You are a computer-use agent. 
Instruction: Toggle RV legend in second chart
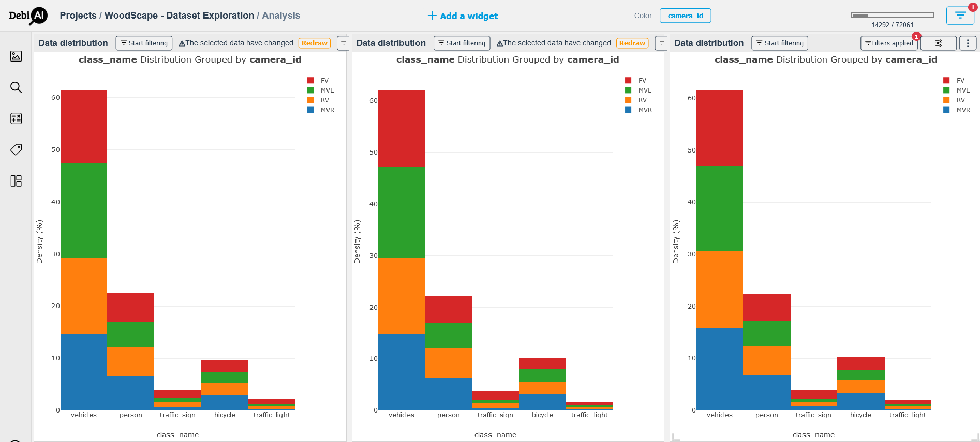[636, 100]
